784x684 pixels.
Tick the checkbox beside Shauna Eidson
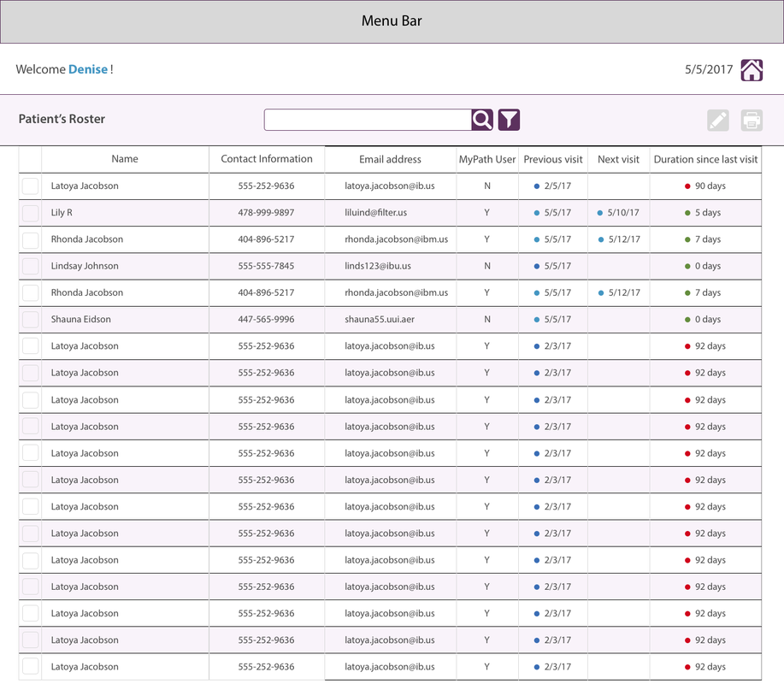tap(31, 320)
